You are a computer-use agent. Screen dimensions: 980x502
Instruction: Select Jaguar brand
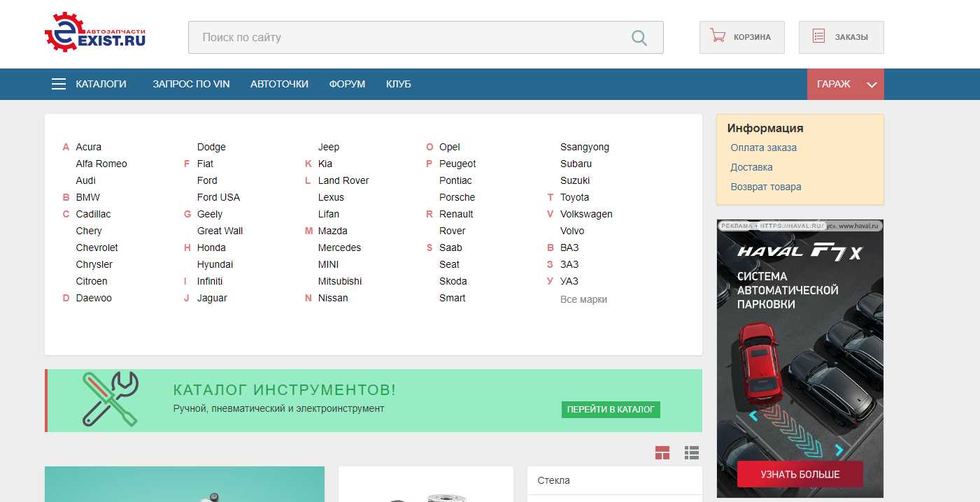click(x=212, y=298)
